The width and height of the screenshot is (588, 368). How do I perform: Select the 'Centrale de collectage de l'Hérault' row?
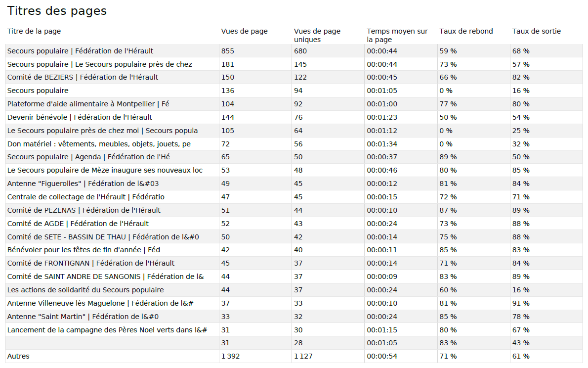[85, 197]
